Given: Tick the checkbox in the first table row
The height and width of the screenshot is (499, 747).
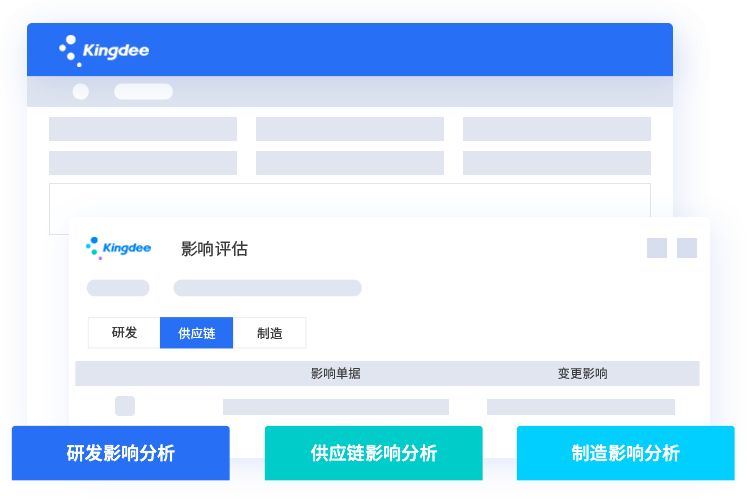Looking at the screenshot, I should (x=125, y=406).
